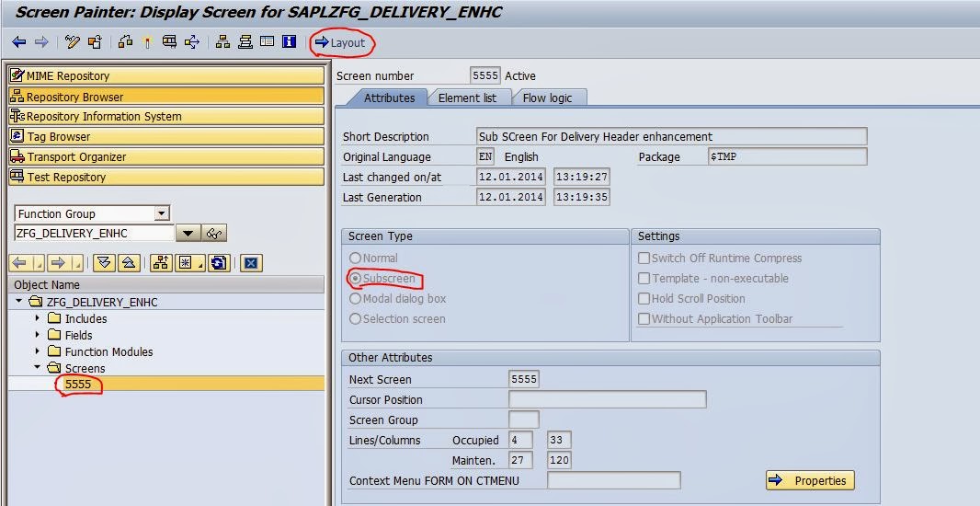Click the Package field showing $TMP
The height and width of the screenshot is (506, 980).
tap(788, 156)
